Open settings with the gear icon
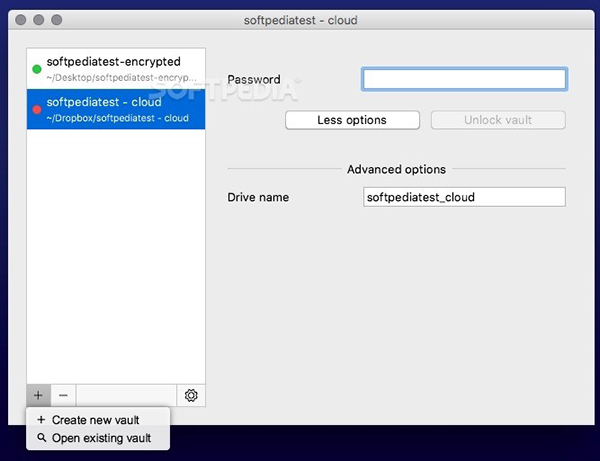Image resolution: width=600 pixels, height=461 pixels. (x=191, y=395)
